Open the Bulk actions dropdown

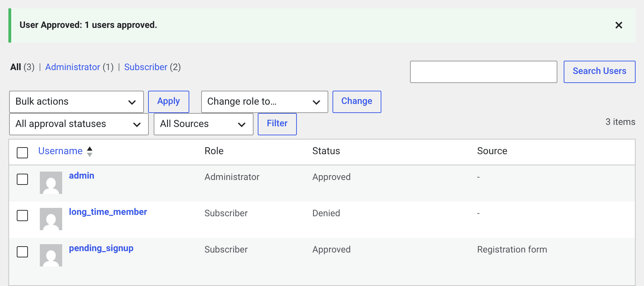tap(76, 102)
